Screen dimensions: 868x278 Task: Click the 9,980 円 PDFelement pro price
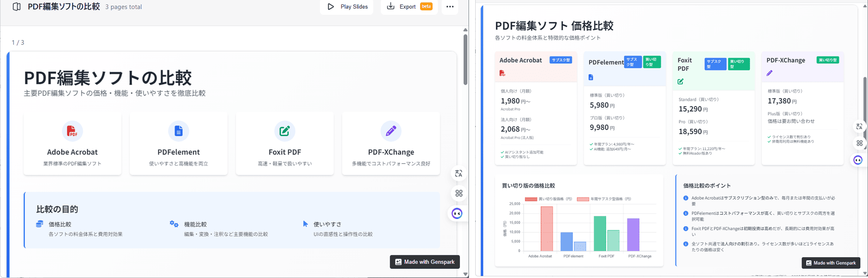[x=602, y=127]
